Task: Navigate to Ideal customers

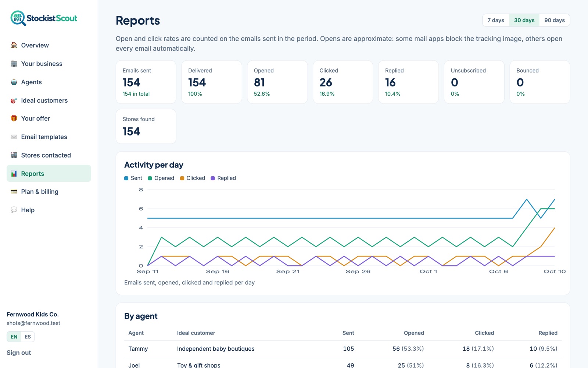Action: click(x=49, y=100)
